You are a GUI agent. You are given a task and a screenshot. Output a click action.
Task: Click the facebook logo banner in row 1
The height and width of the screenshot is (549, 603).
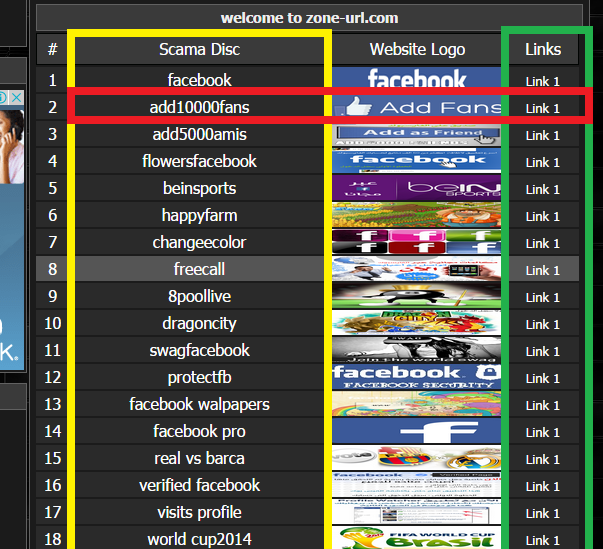click(416, 78)
